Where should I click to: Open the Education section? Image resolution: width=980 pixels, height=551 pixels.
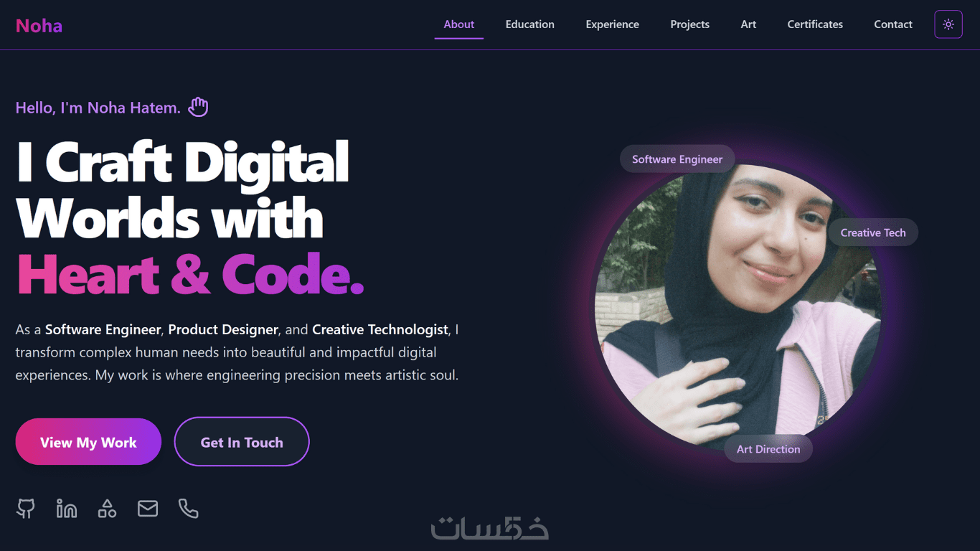pos(530,24)
